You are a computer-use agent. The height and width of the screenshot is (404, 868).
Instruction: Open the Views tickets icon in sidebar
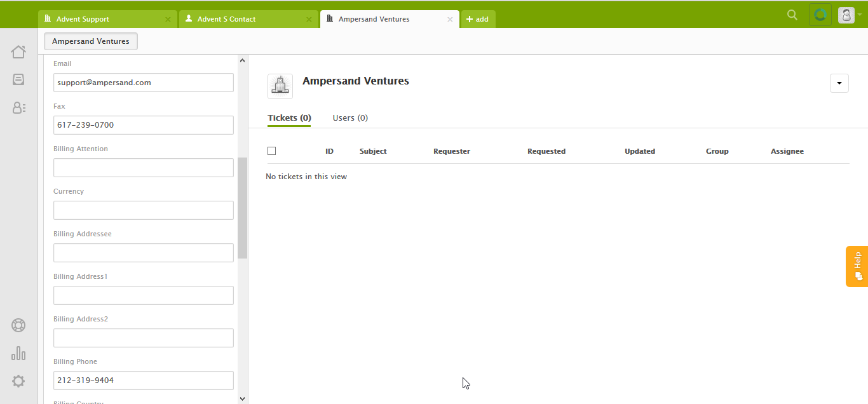coord(18,80)
